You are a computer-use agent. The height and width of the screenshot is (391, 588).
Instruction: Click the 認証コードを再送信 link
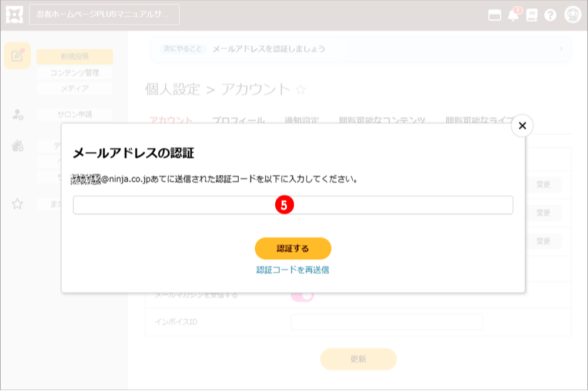(293, 270)
